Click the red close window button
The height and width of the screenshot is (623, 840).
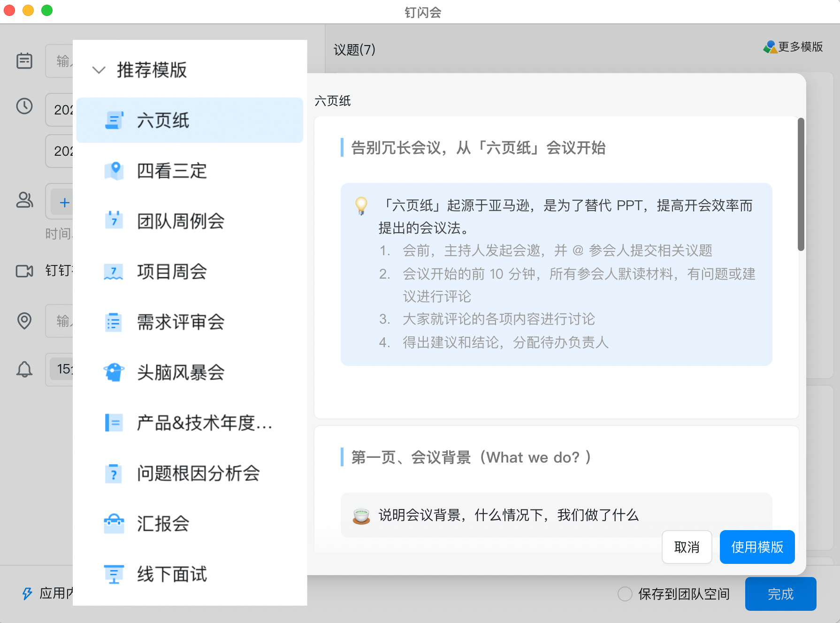pyautogui.click(x=9, y=10)
